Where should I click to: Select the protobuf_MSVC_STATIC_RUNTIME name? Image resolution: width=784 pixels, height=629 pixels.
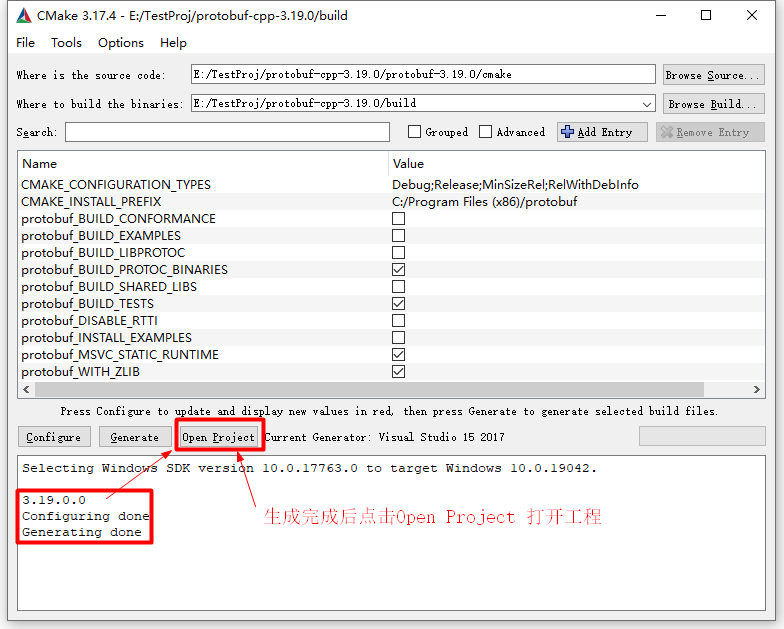pyautogui.click(x=120, y=355)
